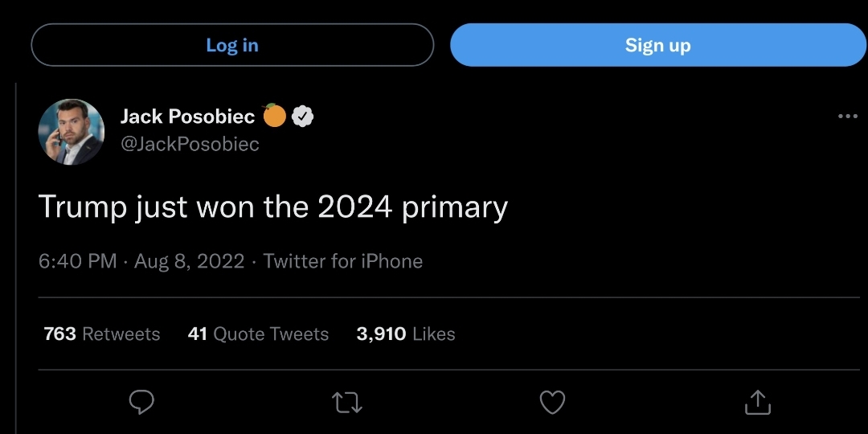This screenshot has width=868, height=434.
Task: Click the verified checkmark badge
Action: coord(303,117)
